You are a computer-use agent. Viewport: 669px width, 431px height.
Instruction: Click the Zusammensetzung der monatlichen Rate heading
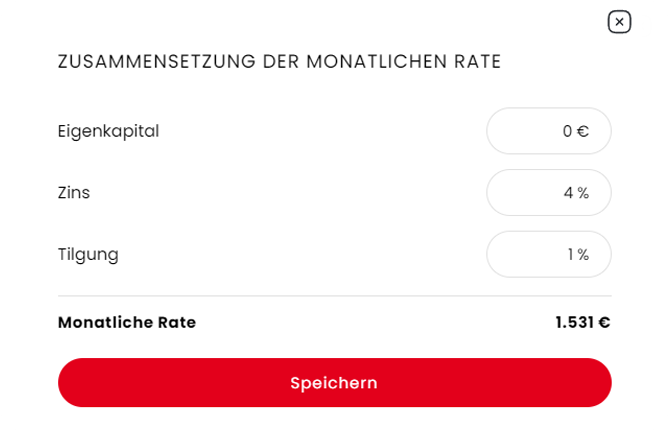[x=279, y=61]
